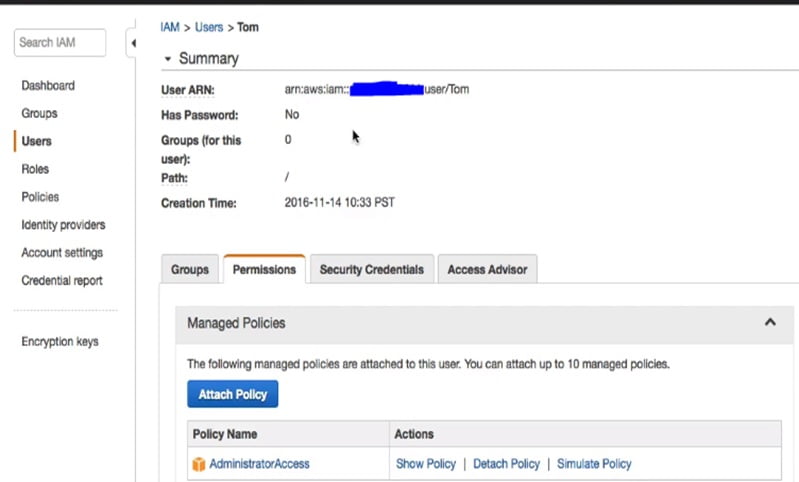Open the AdministratorAccess policy link
Screen dimensions: 799x482
(x=259, y=464)
